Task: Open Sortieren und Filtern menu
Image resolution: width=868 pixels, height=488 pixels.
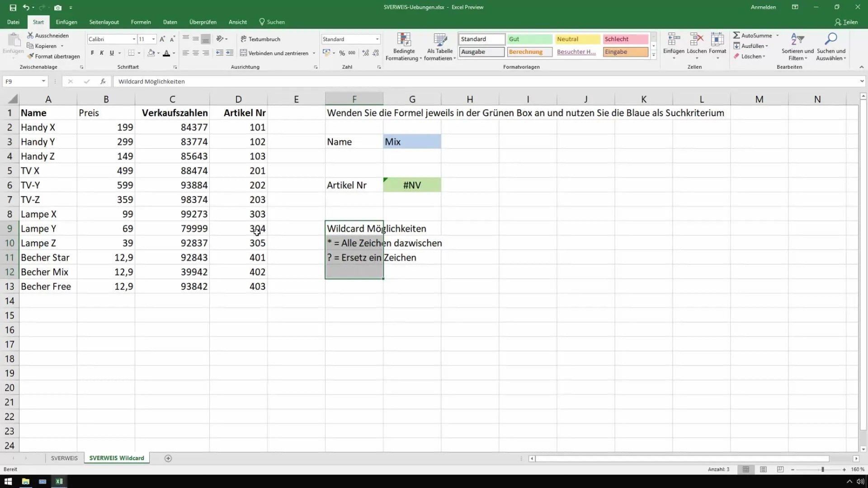Action: (797, 47)
